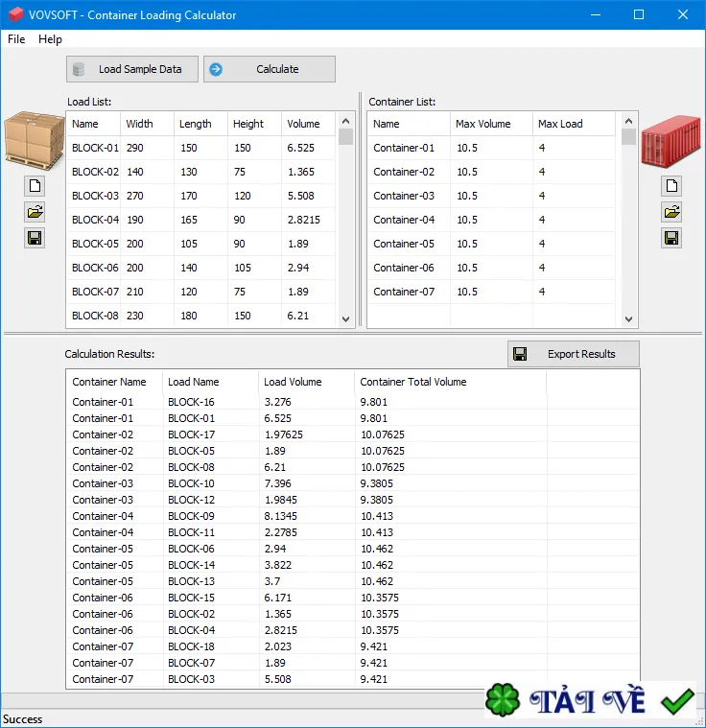Open the Help menu
706x728 pixels.
[50, 39]
